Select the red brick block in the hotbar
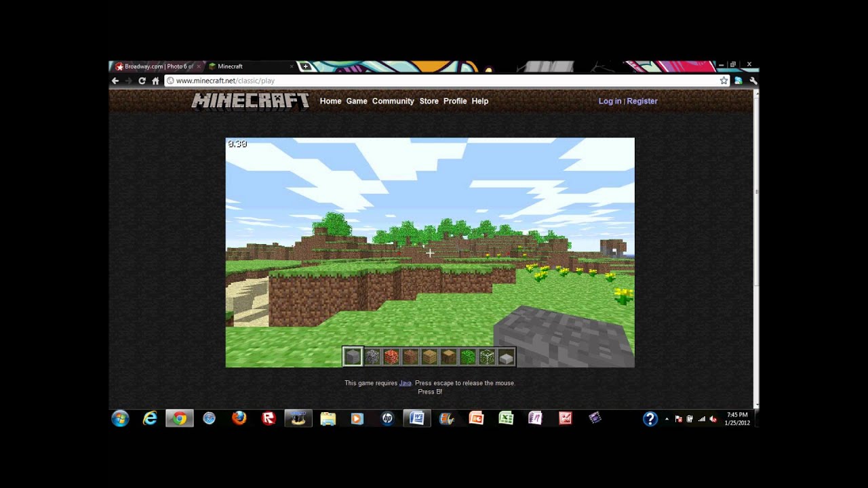Screen dimensions: 868x488 click(x=391, y=357)
